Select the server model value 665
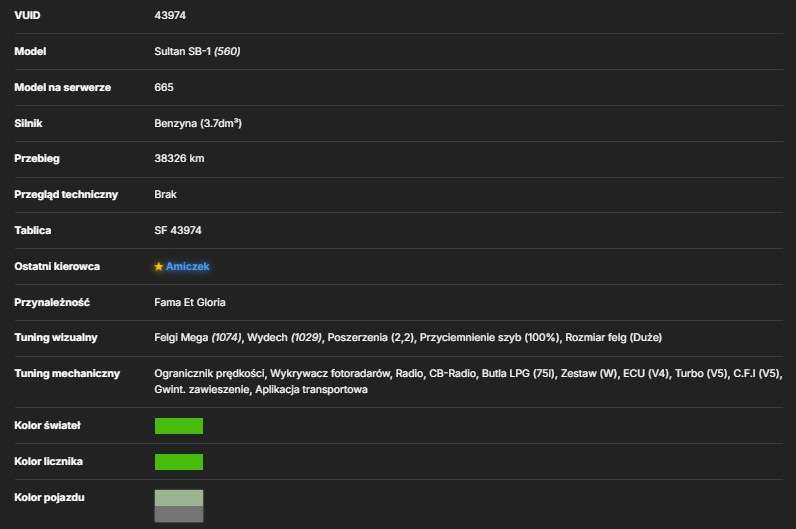Image resolution: width=796 pixels, height=529 pixels. 164,87
